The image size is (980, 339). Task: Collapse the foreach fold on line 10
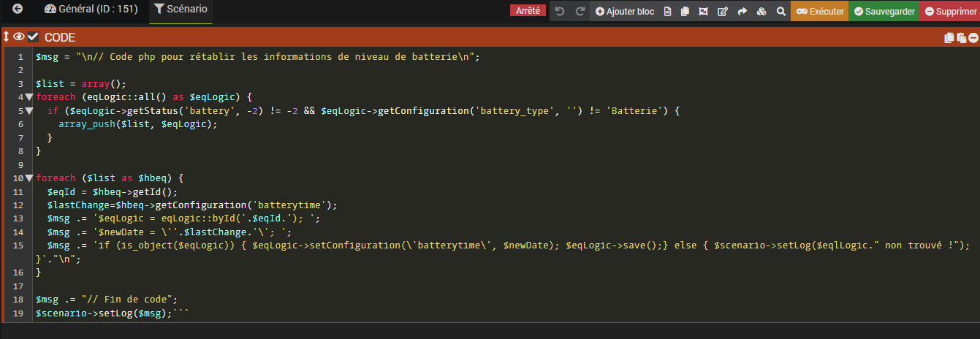pos(29,178)
